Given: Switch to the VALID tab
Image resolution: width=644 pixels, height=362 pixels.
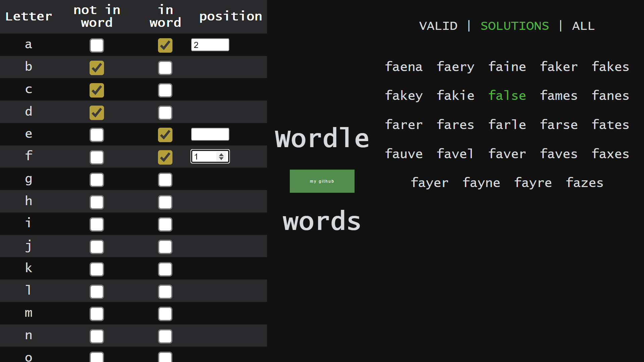Looking at the screenshot, I should 438,26.
